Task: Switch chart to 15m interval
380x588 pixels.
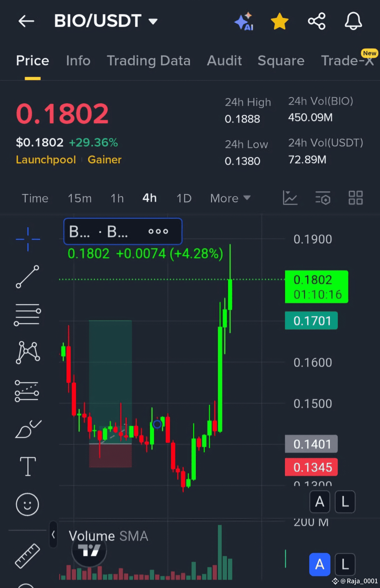Action: [x=80, y=198]
